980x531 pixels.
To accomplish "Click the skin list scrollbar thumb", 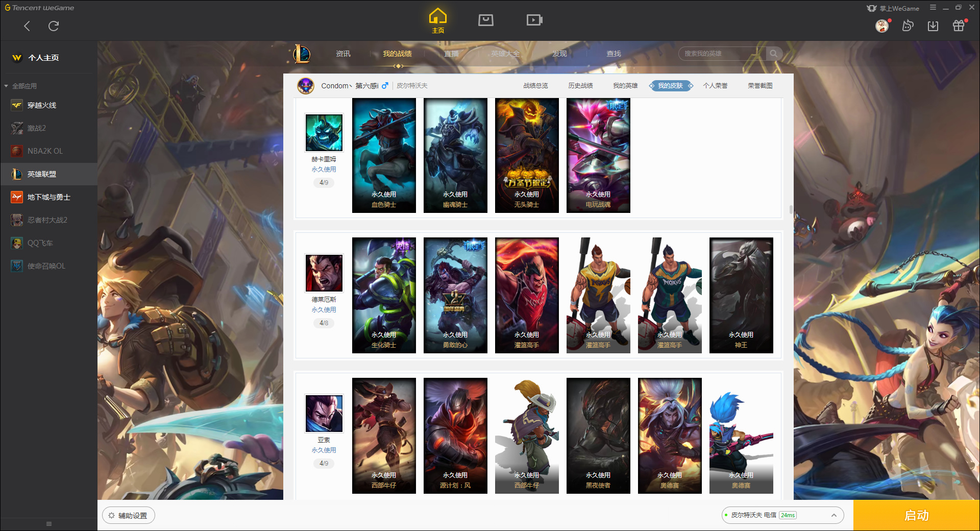I will click(791, 209).
